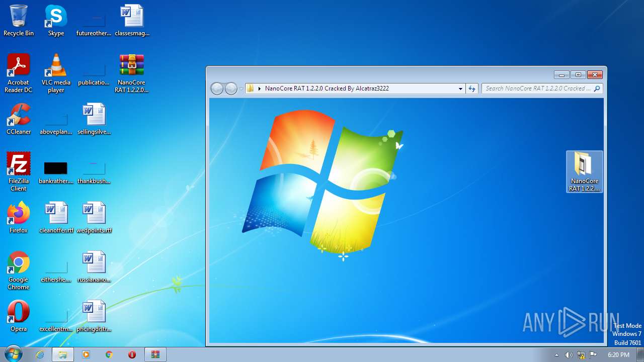Image resolution: width=644 pixels, height=362 pixels.
Task: Open the volume control tray icon
Action: pos(569,355)
